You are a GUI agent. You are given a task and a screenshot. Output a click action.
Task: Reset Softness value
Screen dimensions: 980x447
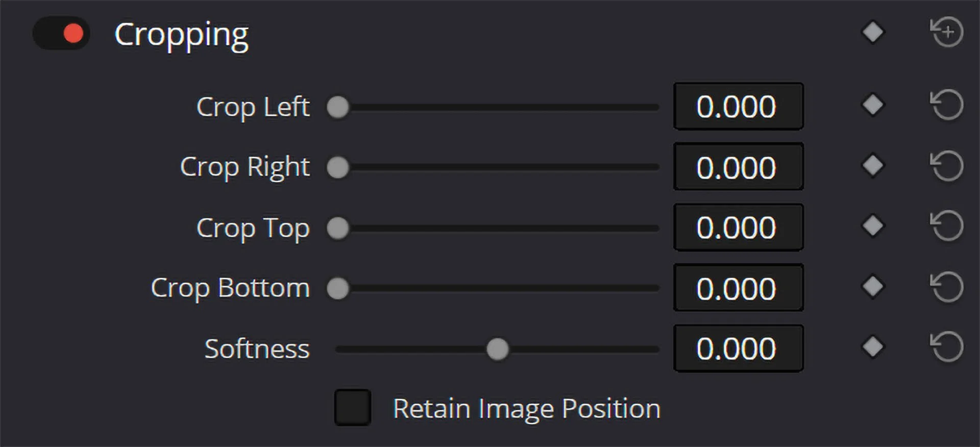pos(947,347)
